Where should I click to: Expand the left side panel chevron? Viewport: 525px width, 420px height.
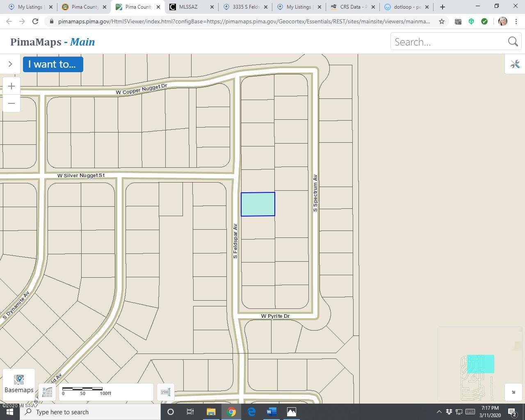10,64
